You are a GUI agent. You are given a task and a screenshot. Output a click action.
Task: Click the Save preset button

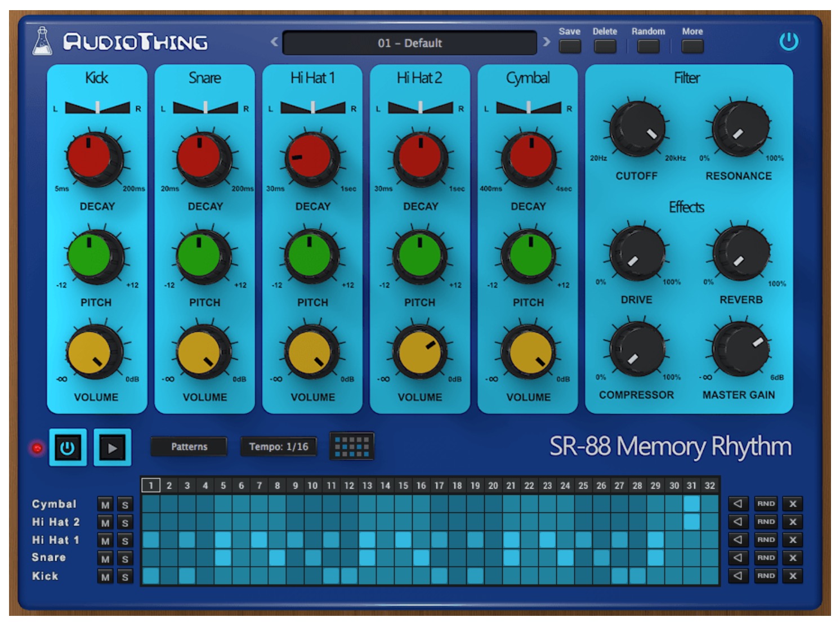coord(570,46)
